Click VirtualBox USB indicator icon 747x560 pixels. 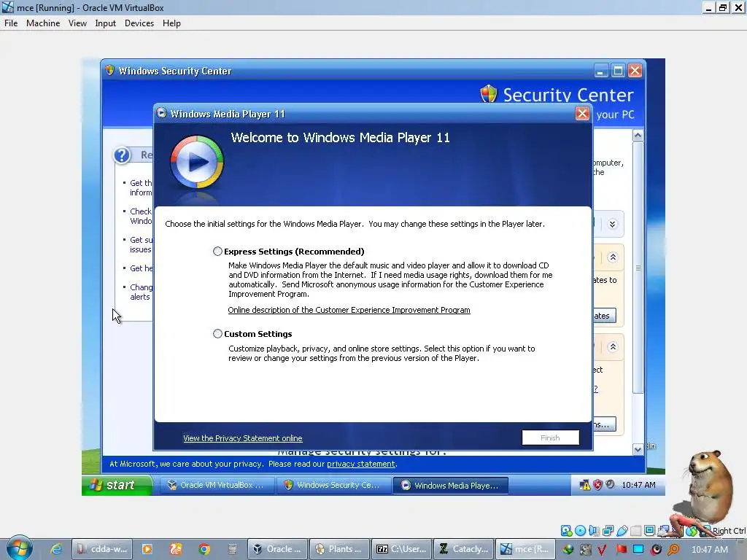tap(622, 531)
